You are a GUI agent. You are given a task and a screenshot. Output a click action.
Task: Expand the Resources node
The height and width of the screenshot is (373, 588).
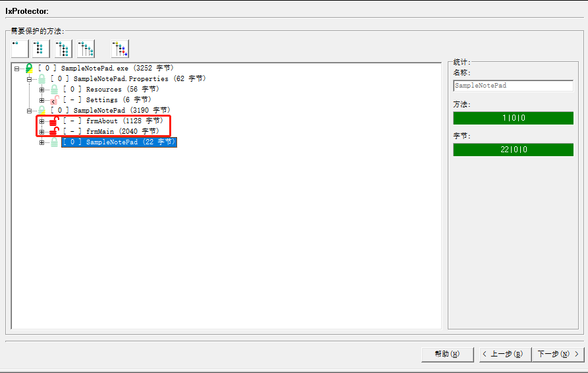41,90
